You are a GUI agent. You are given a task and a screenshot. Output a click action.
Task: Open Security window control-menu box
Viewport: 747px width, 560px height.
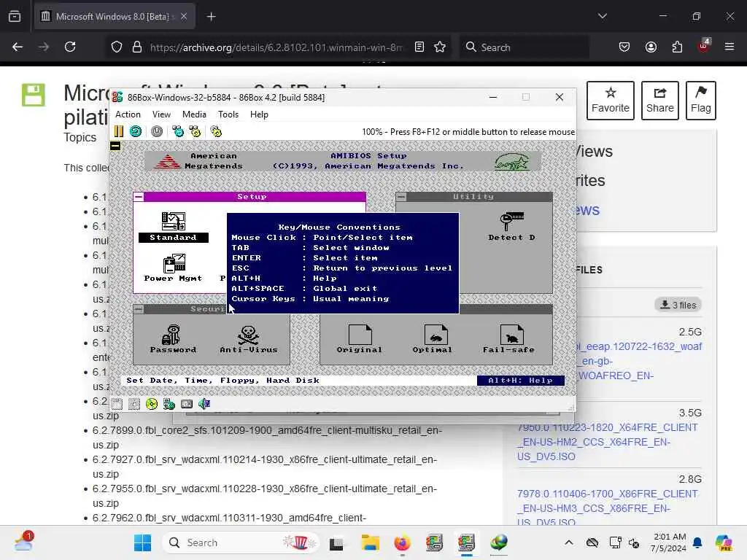pos(139,309)
